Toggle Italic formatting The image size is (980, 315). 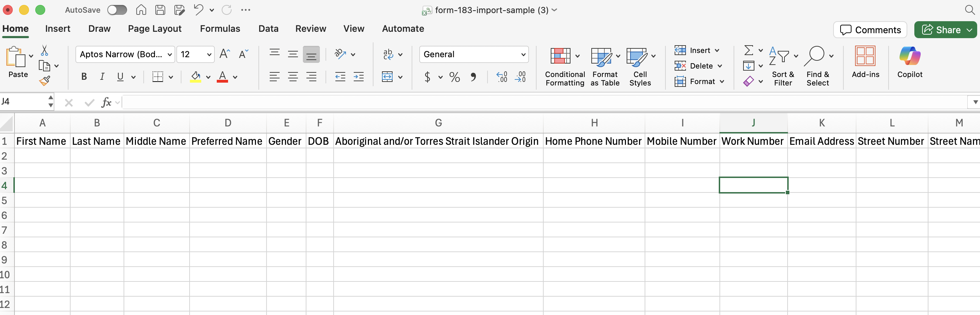102,77
